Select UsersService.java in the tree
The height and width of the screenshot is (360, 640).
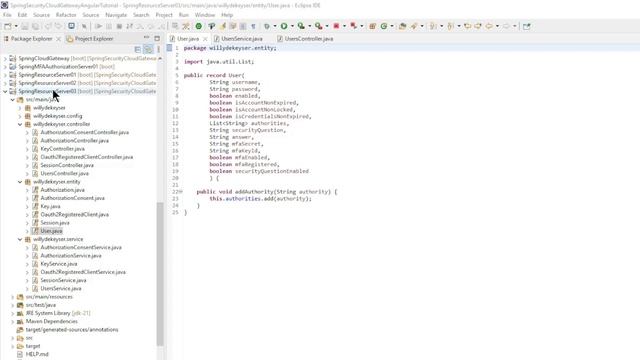tap(61, 289)
